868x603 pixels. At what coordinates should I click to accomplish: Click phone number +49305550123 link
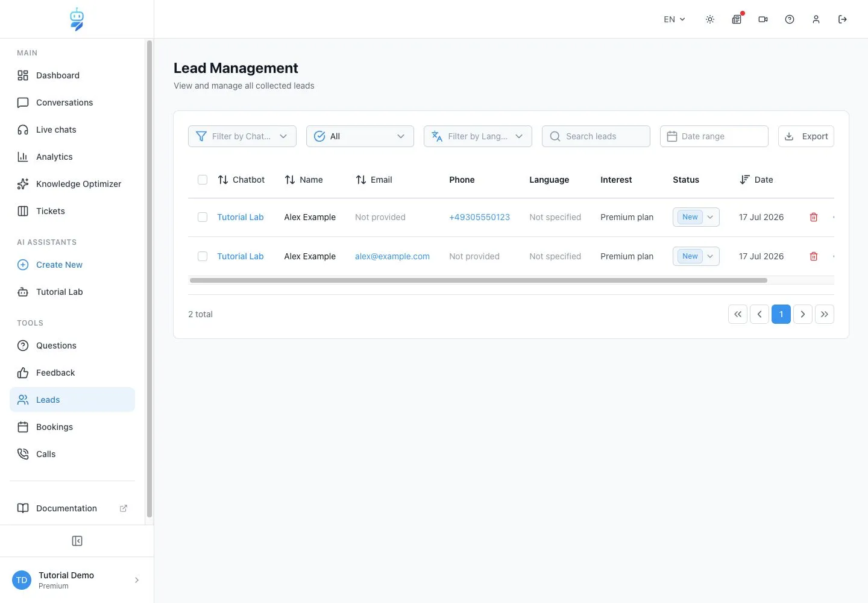click(479, 217)
